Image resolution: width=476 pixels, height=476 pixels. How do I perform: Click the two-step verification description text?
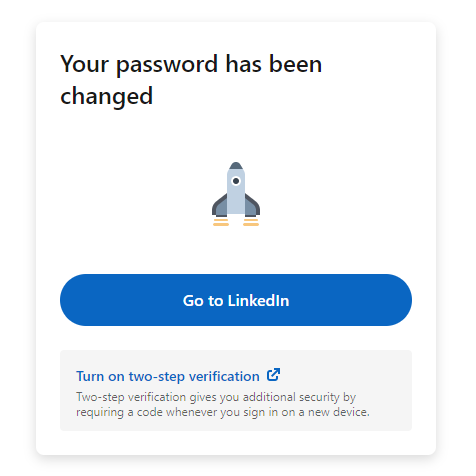[223, 404]
